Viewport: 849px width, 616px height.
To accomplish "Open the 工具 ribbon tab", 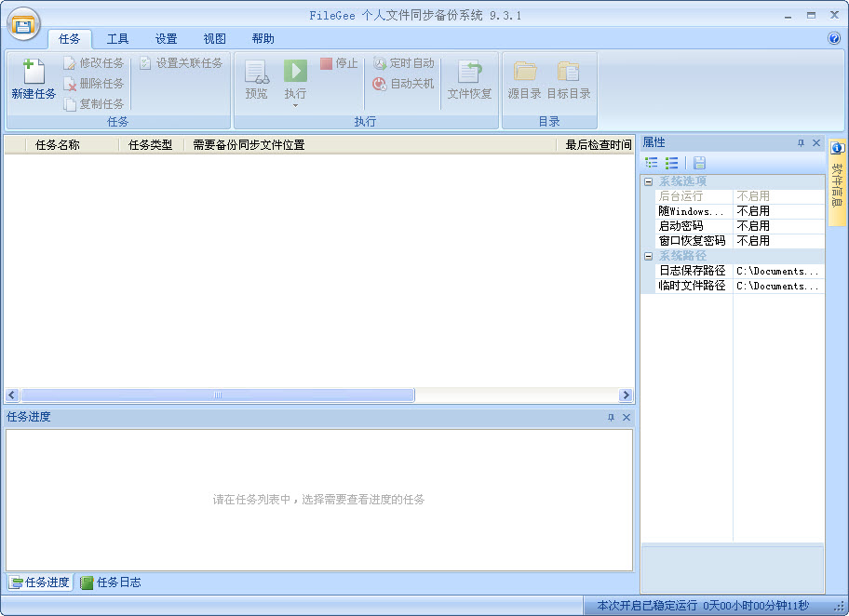I will [117, 39].
